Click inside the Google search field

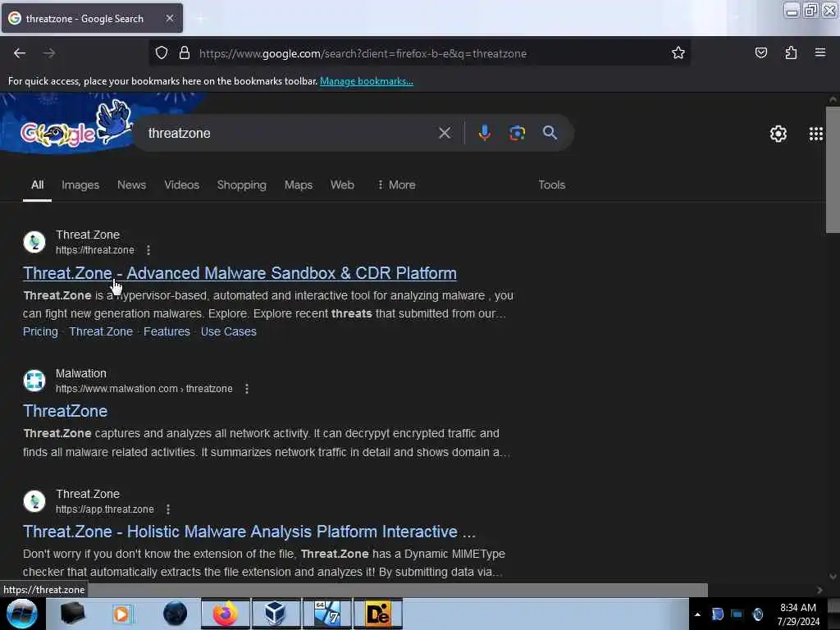290,133
